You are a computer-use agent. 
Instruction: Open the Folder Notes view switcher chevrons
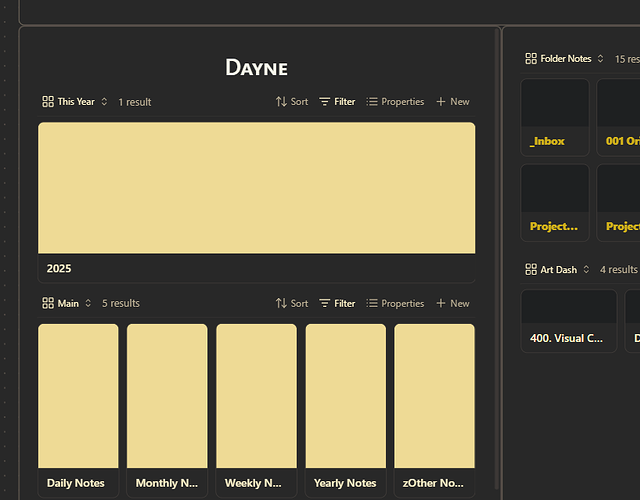pos(600,58)
